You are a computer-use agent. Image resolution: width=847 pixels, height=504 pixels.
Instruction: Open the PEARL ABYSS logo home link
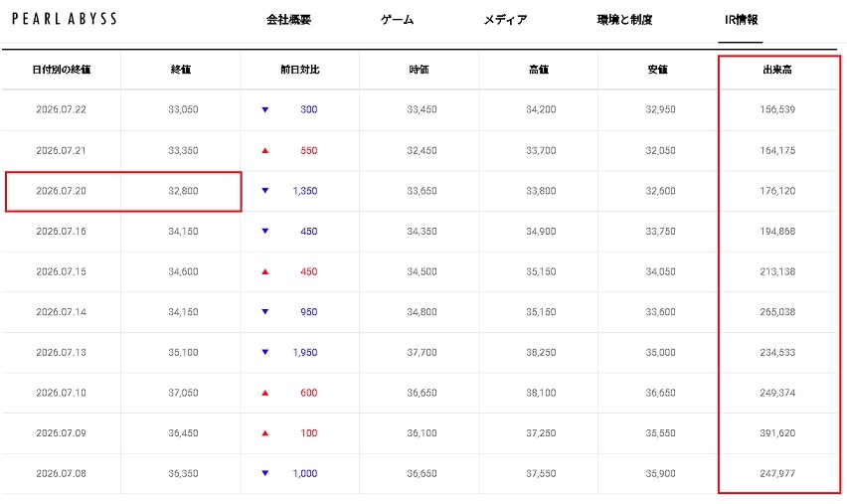pos(65,19)
